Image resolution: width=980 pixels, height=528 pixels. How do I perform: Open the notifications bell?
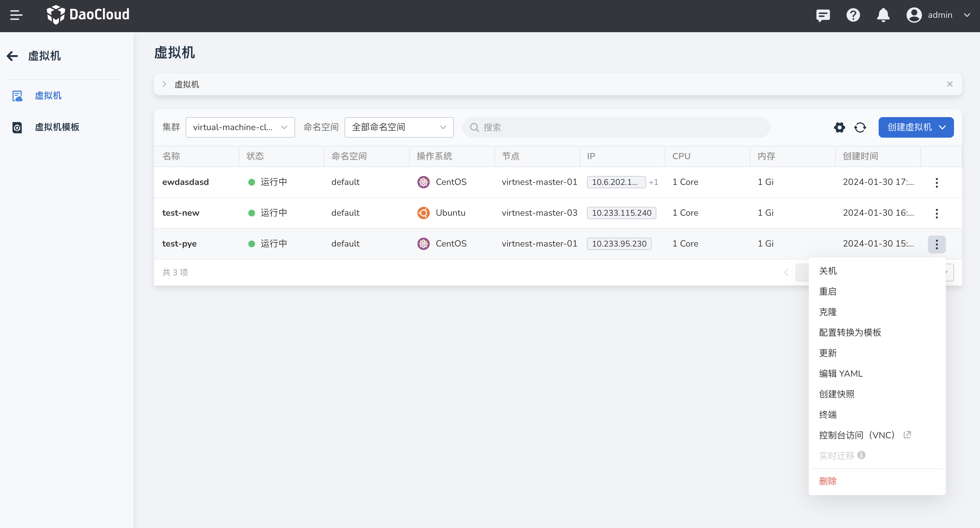[883, 15]
